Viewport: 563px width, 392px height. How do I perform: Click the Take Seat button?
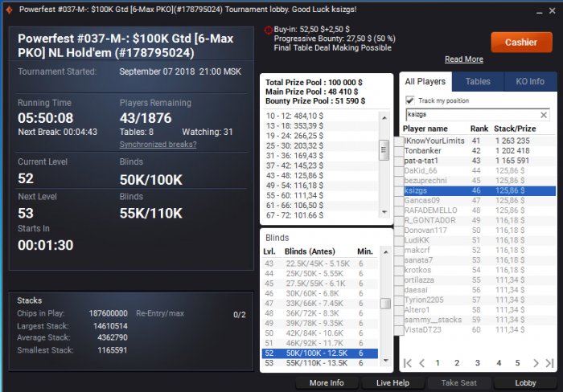459,383
